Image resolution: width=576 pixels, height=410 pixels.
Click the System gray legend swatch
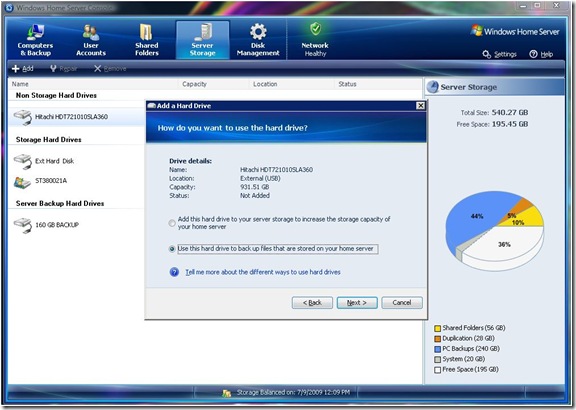pos(437,359)
